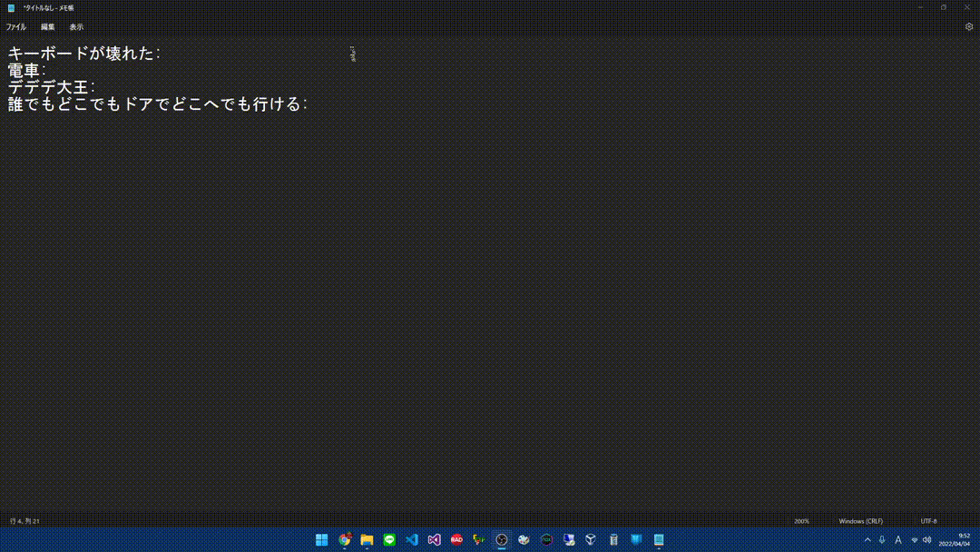Launch Visual Studio from the taskbar
Screen dimensions: 980x552
point(433,539)
